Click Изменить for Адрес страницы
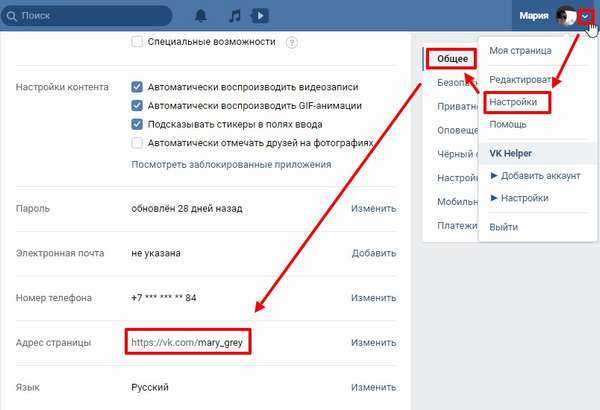Screen dimensions: 600x410 (373, 343)
